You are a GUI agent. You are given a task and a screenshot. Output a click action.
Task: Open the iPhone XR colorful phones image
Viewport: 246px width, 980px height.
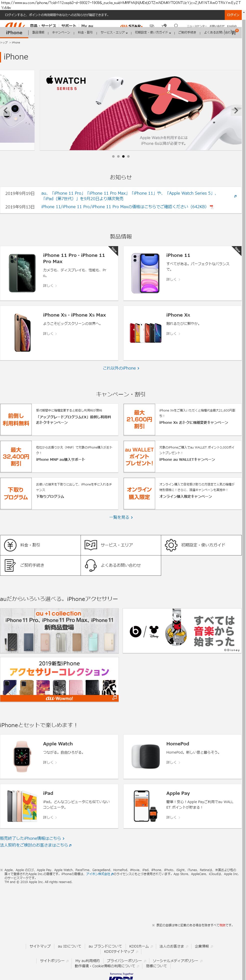click(145, 333)
